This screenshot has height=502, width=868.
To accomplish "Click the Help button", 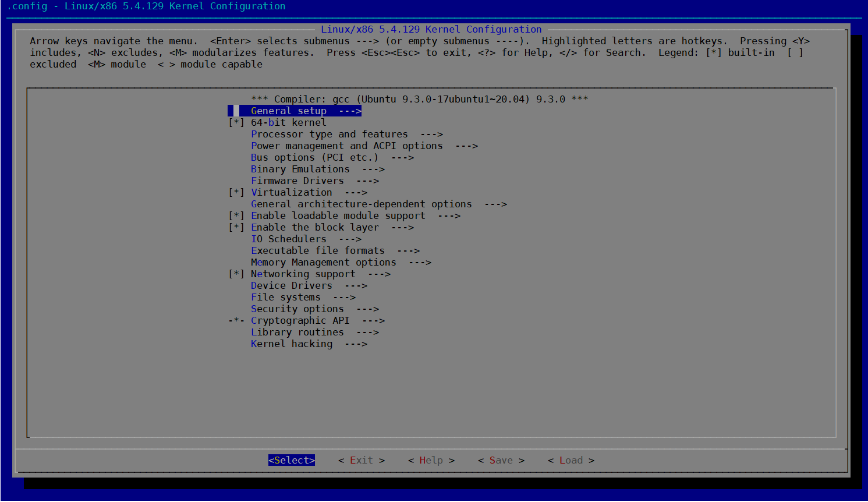I will pos(431,460).
